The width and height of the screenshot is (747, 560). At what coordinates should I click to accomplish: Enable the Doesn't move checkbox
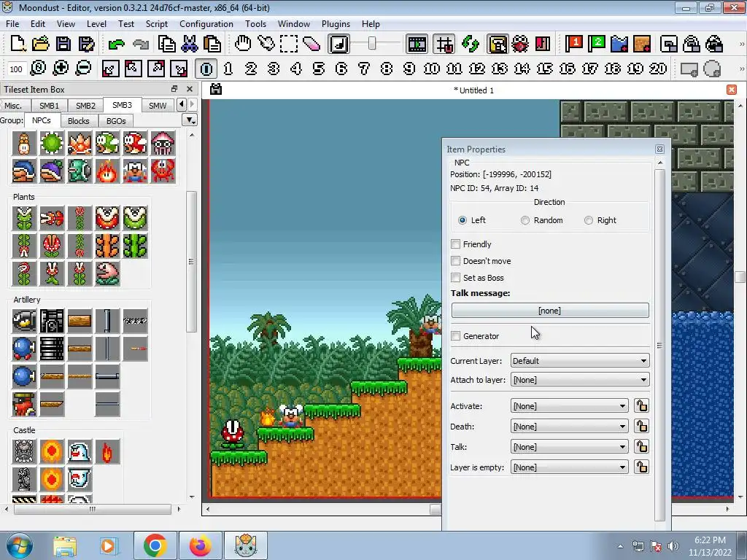455,261
